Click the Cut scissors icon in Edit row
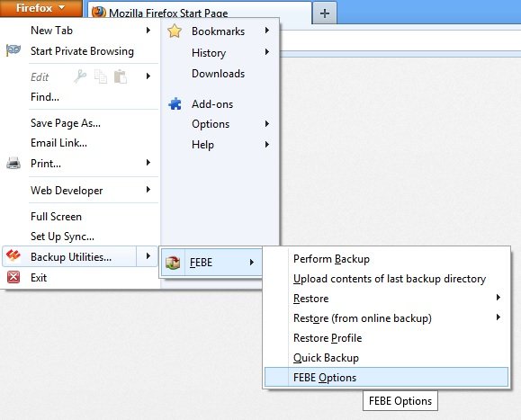Viewport: 521px width, 420px height. (80, 76)
